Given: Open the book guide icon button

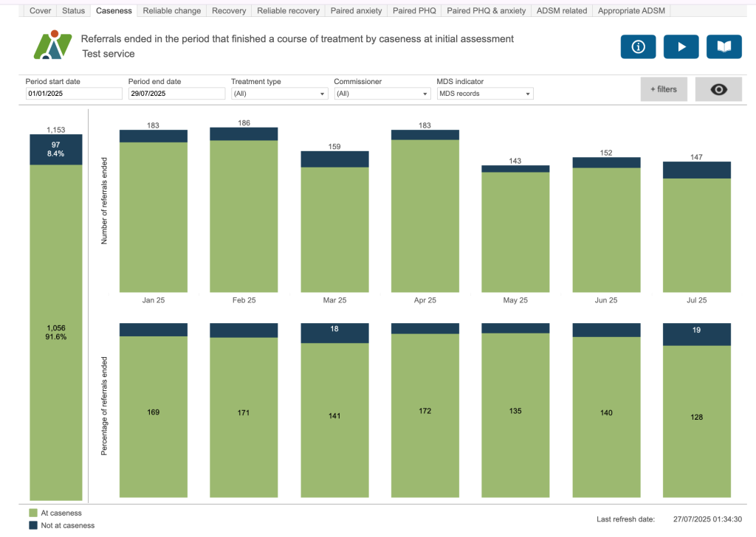Looking at the screenshot, I should pos(724,46).
